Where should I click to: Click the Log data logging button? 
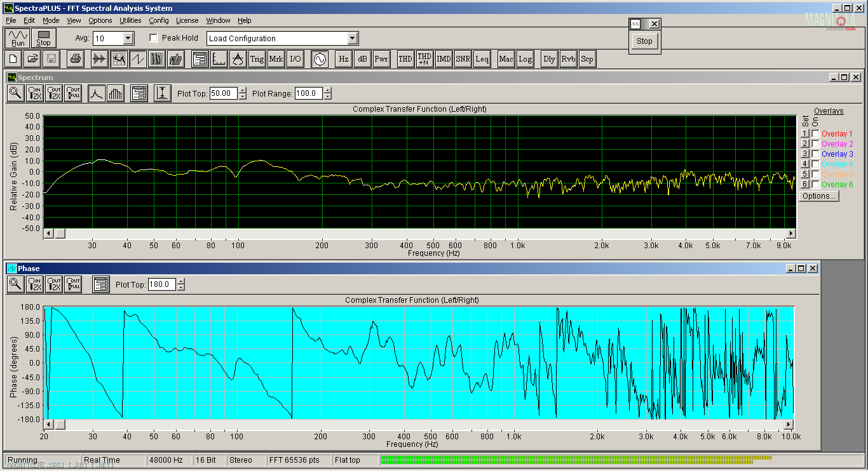(526, 59)
